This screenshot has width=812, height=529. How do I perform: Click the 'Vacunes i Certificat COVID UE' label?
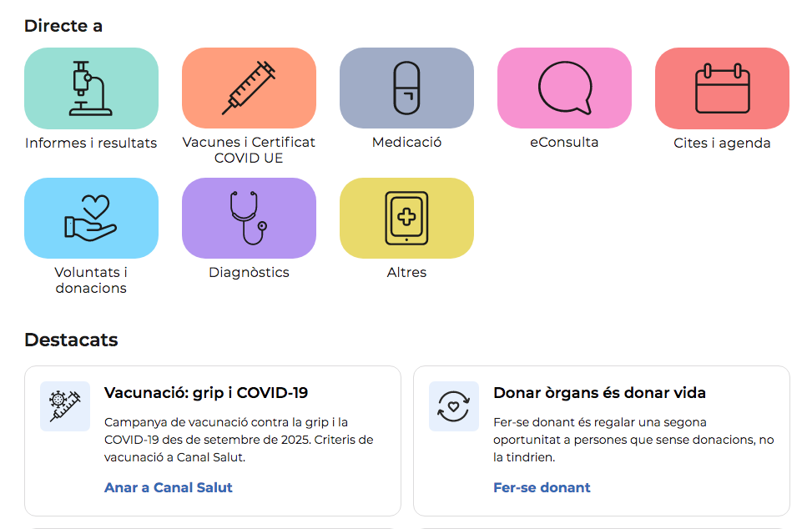[249, 150]
